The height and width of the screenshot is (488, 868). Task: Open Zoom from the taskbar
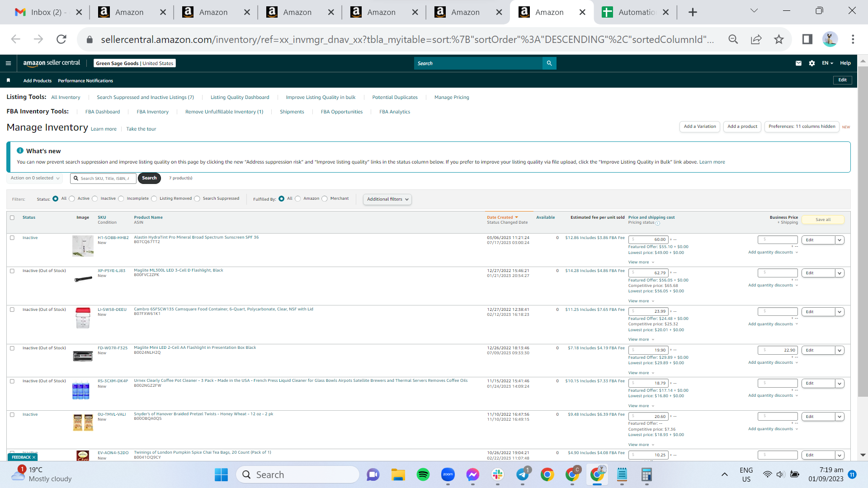pos(448,474)
